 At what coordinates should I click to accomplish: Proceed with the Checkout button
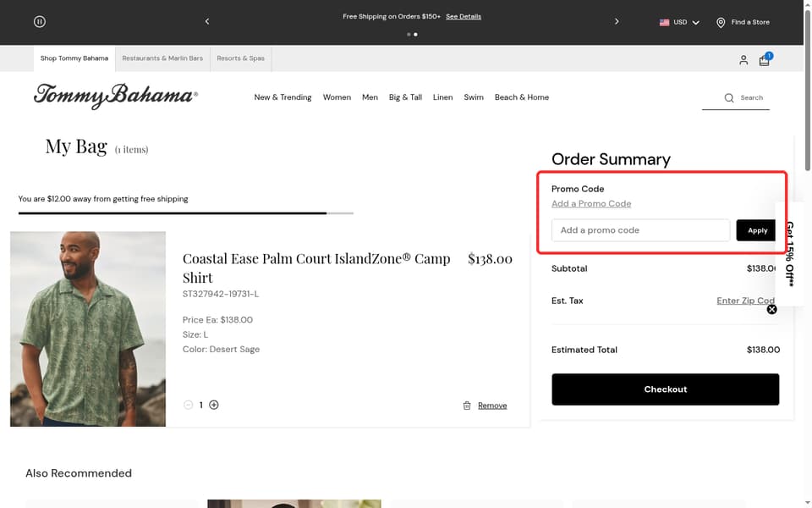coord(665,389)
